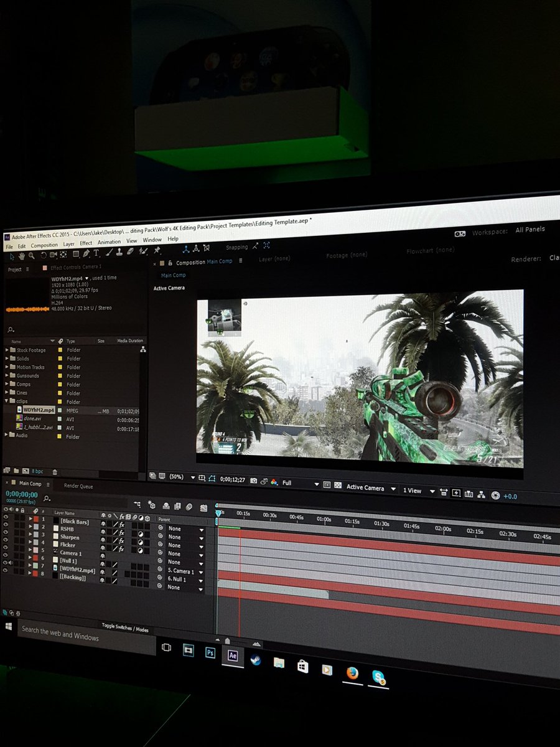
Task: Create a new folder in Project panel
Action: [16, 471]
